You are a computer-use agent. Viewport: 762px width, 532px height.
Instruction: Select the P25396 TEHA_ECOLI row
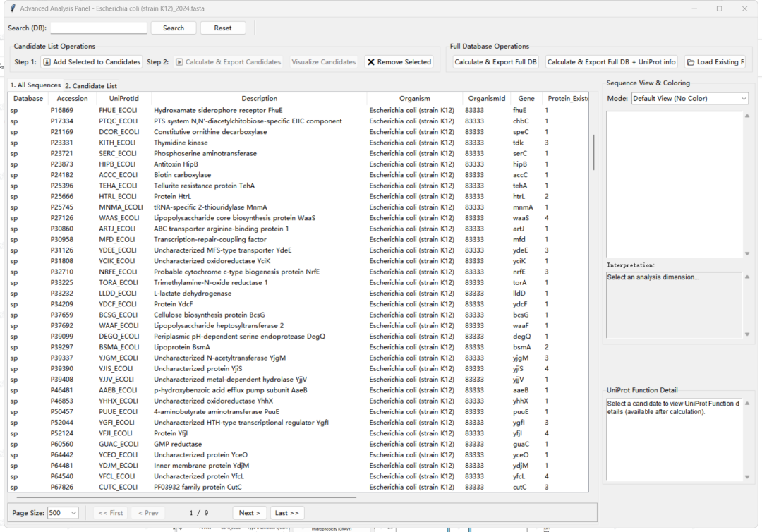tap(298, 186)
